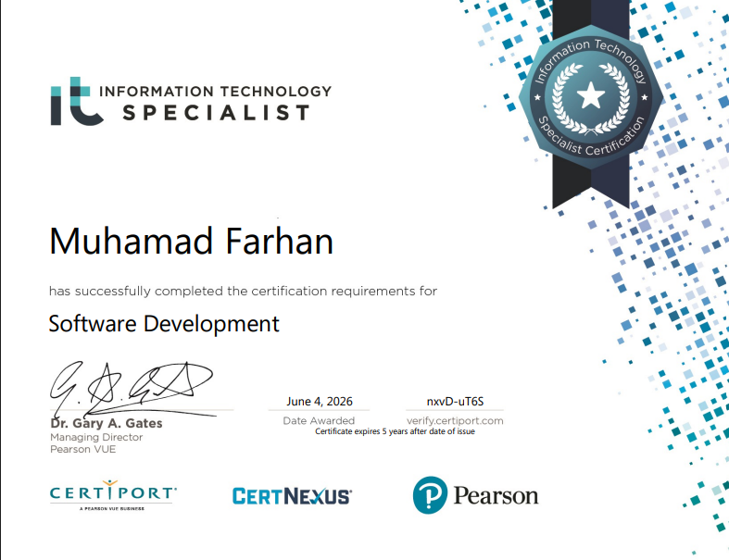Click the IT Specialist logo icon
This screenshot has height=560, width=729.
coord(77,101)
